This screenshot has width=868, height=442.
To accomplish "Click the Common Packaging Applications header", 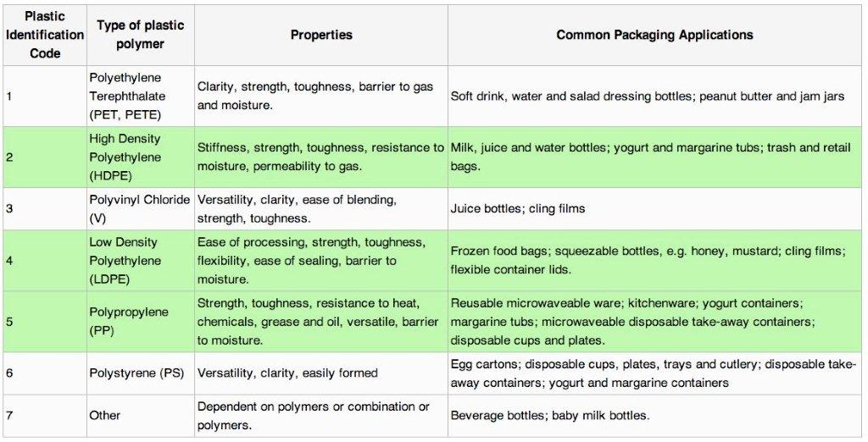I will [654, 35].
